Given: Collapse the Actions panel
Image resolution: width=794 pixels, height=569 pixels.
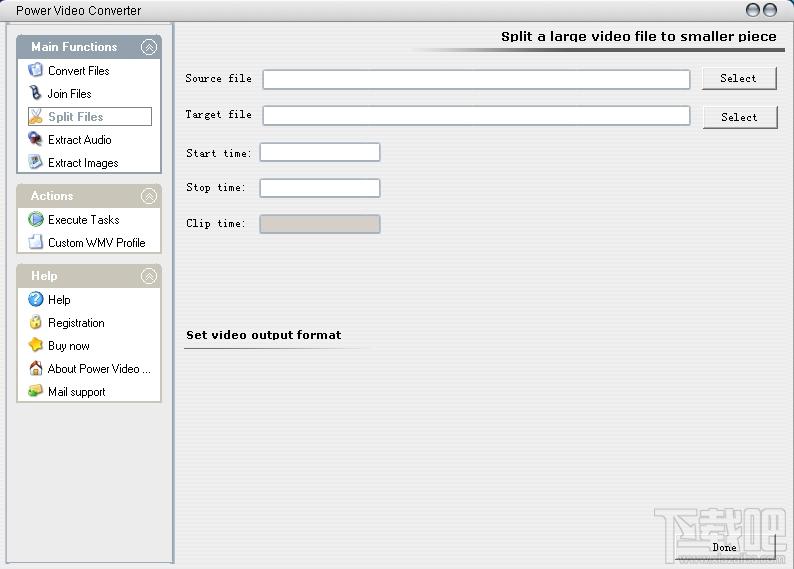Looking at the screenshot, I should point(149,196).
